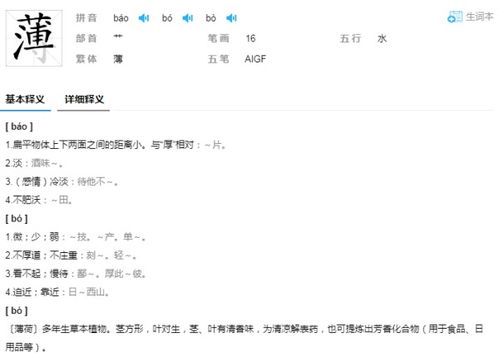Viewport: 499px width, 362px height.
Task: Click the 〔薄荷〕 definition entry
Action: tap(244, 338)
